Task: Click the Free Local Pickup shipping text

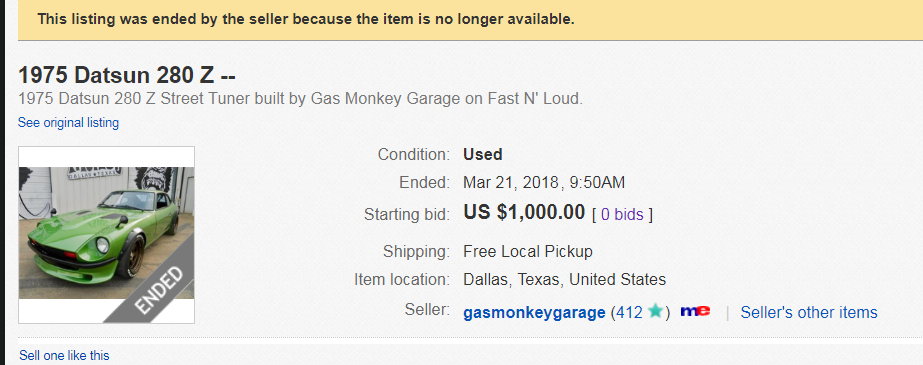Action: (528, 251)
